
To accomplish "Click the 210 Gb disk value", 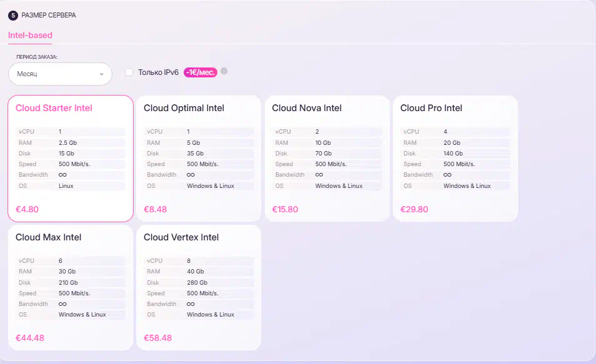I will tap(68, 283).
